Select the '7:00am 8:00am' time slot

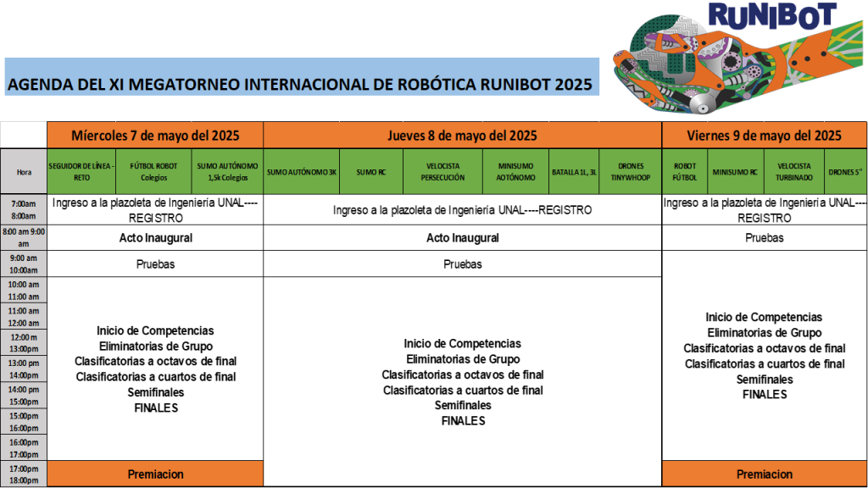click(x=24, y=210)
